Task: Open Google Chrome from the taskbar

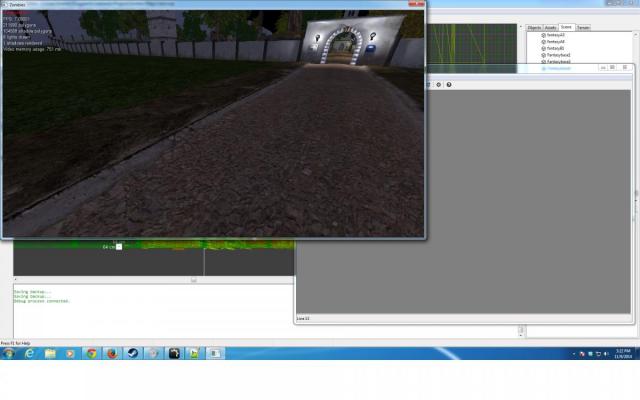Action: [x=91, y=353]
